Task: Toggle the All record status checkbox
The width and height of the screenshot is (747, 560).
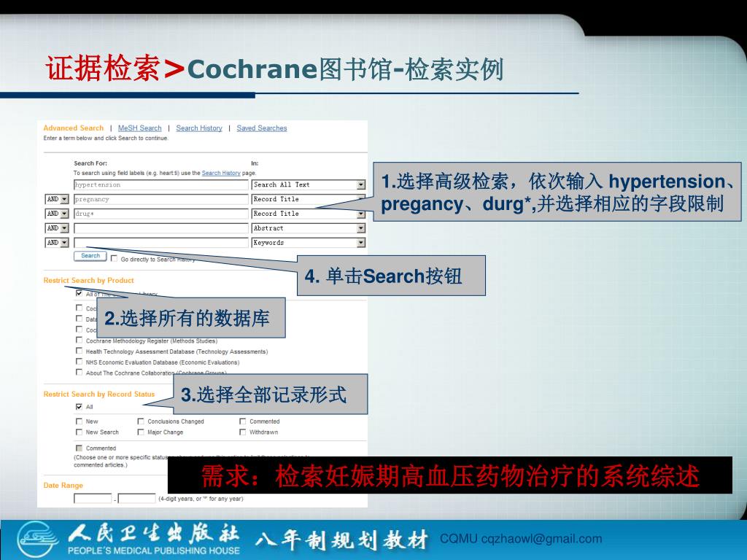Action: 79,407
